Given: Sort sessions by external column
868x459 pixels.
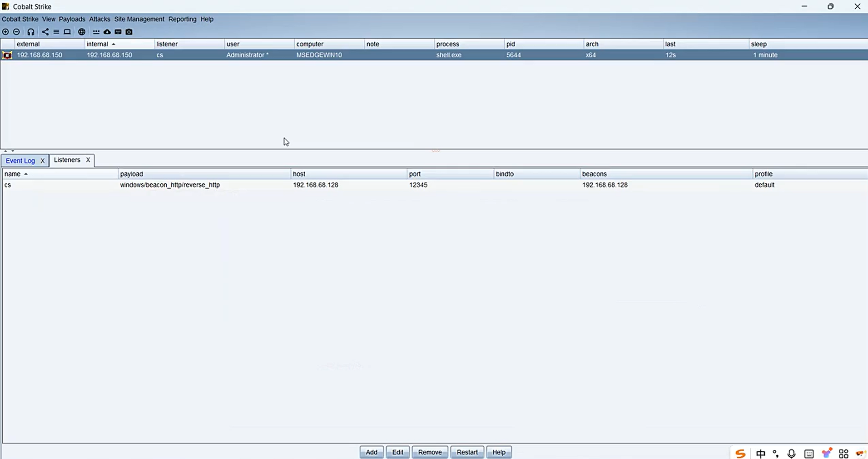Looking at the screenshot, I should point(50,44).
